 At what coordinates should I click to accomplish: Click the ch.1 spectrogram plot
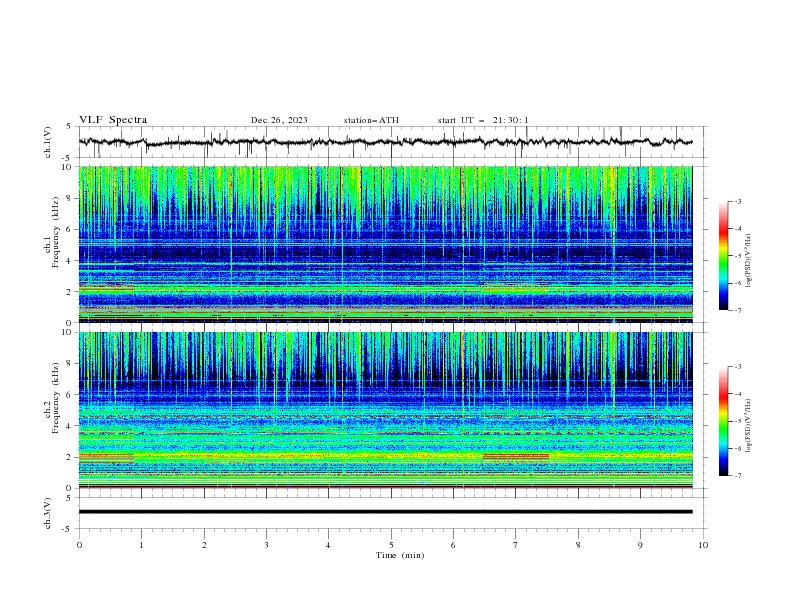[x=385, y=244]
